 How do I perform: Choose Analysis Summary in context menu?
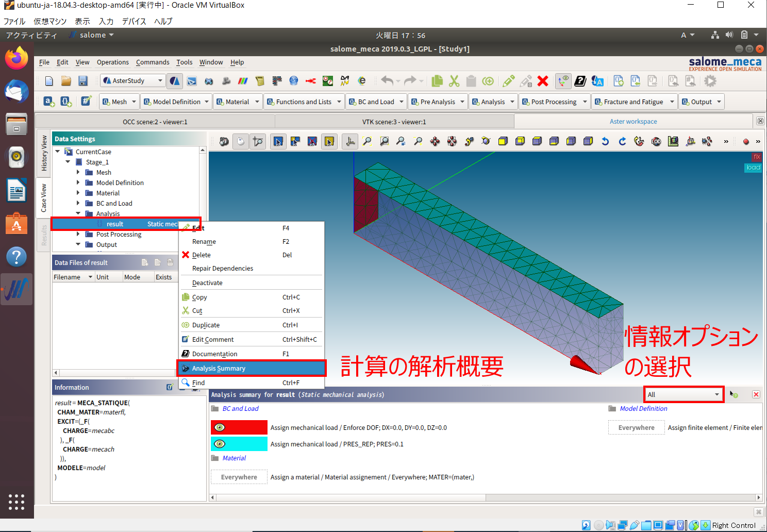coord(252,368)
